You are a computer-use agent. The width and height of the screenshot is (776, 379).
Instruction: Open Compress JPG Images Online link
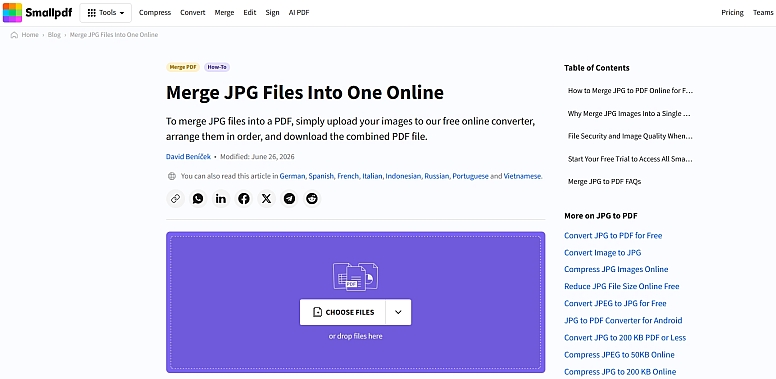616,269
